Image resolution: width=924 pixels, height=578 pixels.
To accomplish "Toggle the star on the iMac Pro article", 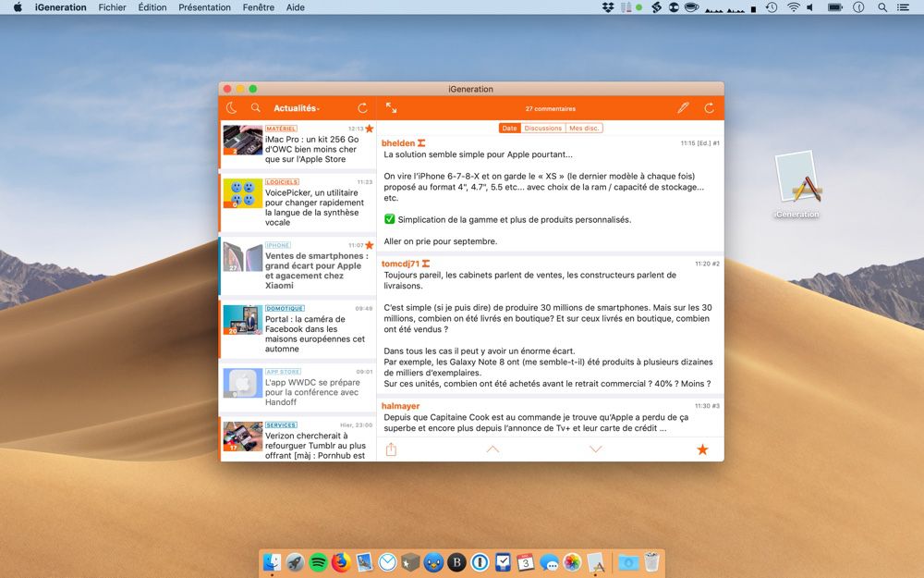I will (x=370, y=129).
